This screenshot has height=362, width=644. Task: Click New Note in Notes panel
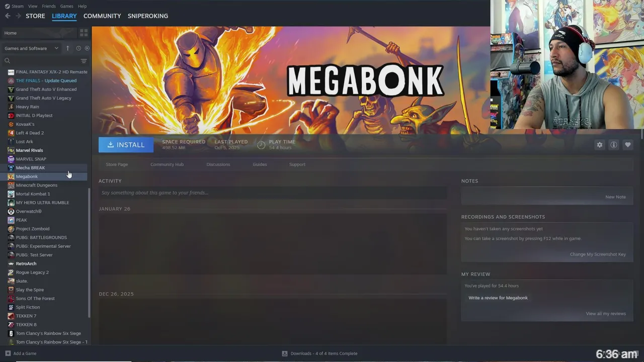[x=615, y=197]
